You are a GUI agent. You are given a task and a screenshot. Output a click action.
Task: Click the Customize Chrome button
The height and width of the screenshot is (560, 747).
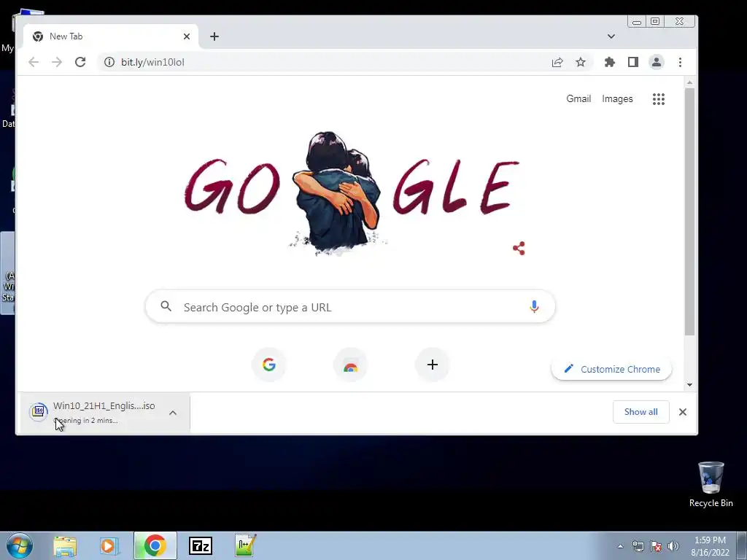point(612,369)
